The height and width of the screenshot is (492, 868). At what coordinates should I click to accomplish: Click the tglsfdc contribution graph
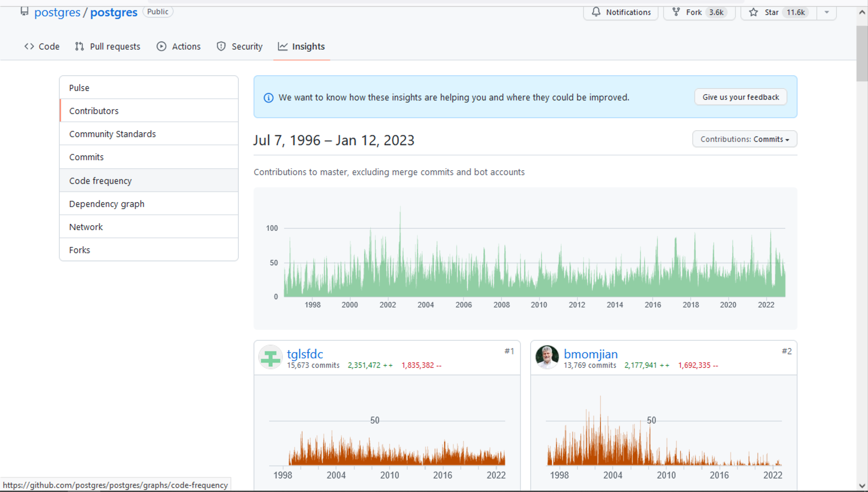(x=387, y=433)
